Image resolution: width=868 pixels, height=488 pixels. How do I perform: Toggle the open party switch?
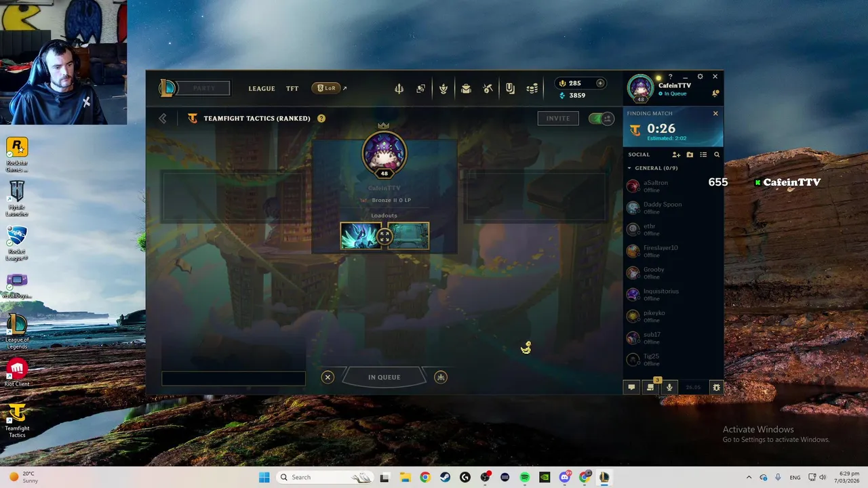point(601,119)
